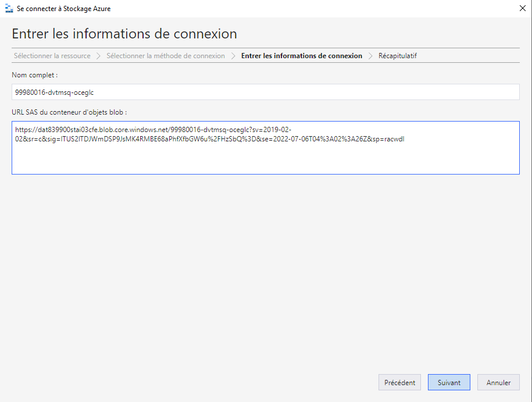Click the URL SAS du conteneur label

(69, 112)
